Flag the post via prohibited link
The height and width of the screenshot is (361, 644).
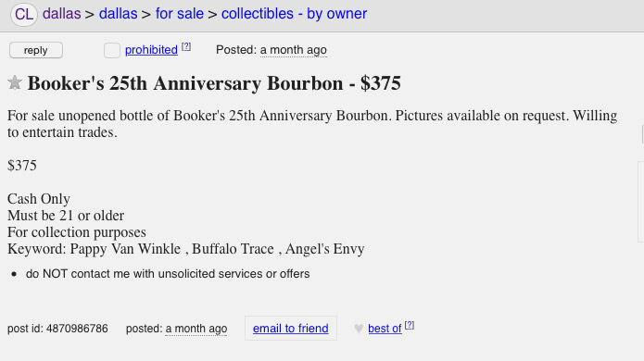[151, 50]
